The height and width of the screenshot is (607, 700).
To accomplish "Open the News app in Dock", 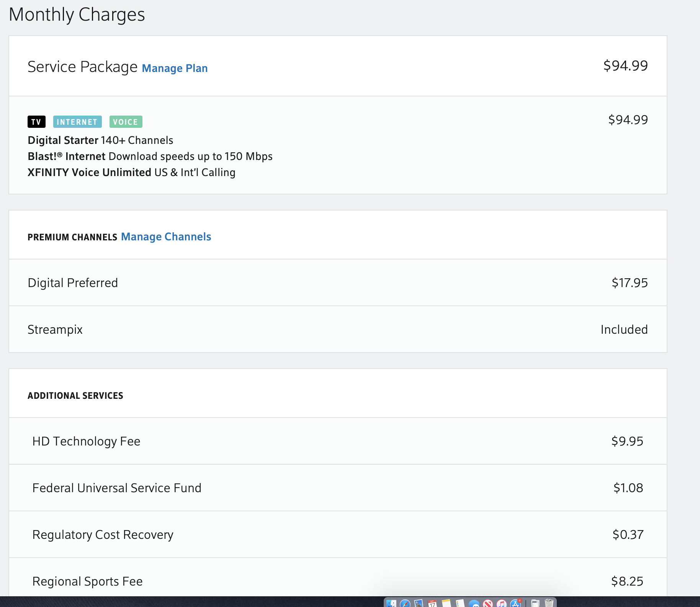I will point(488,604).
